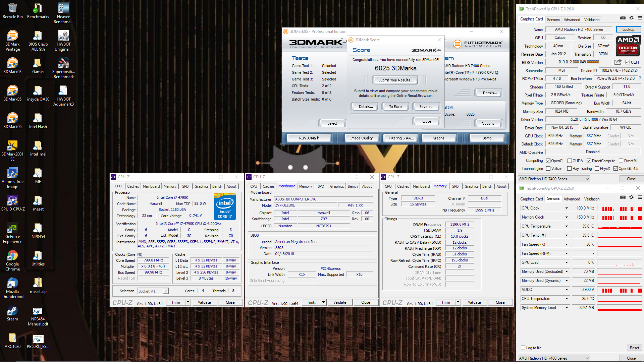Open GPU-Z hamburger menu in top window
644x362 pixels.
[x=640, y=18]
